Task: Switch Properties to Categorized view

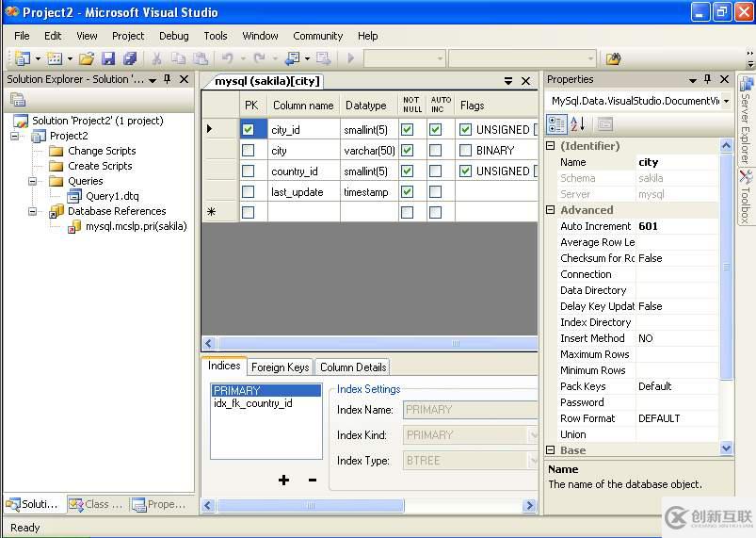Action: tap(556, 124)
